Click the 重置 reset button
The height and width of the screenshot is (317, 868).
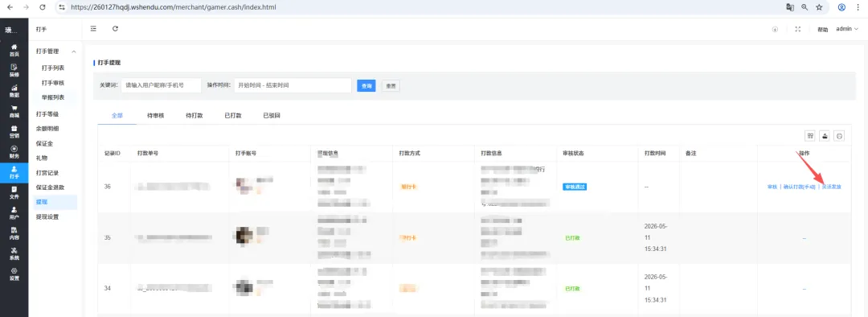point(391,86)
